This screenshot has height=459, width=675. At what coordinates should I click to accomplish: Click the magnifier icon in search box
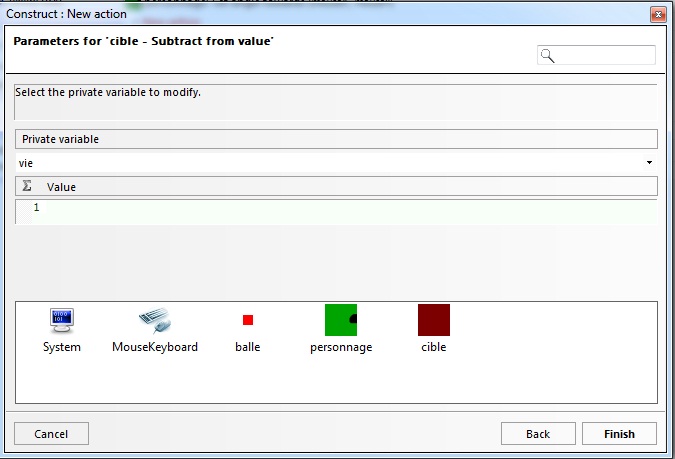548,56
